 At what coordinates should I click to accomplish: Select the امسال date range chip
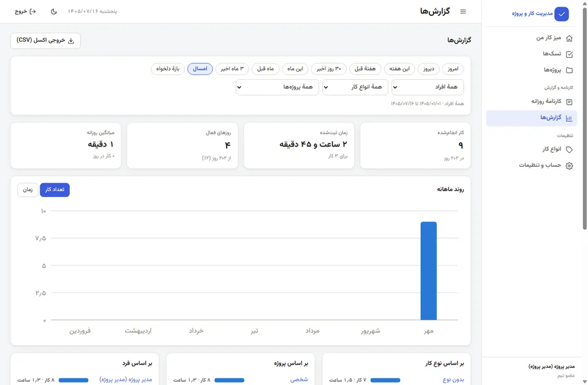200,69
